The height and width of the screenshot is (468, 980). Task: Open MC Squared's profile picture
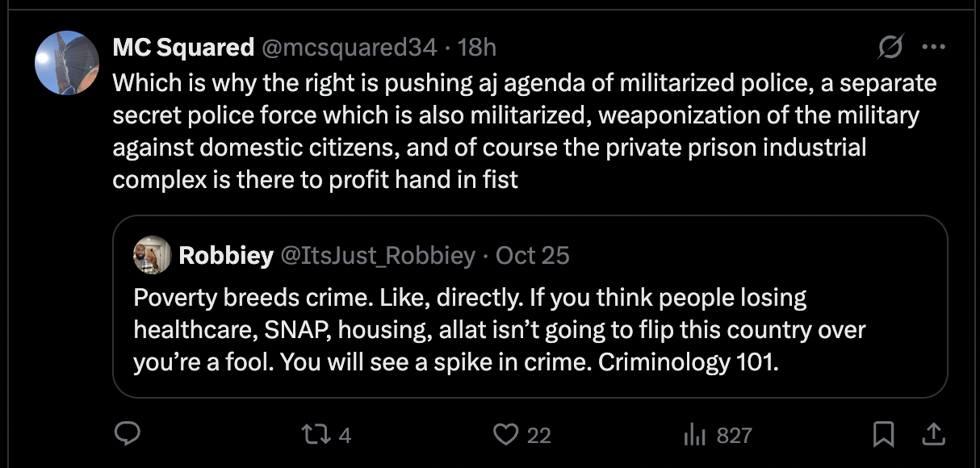[67, 63]
